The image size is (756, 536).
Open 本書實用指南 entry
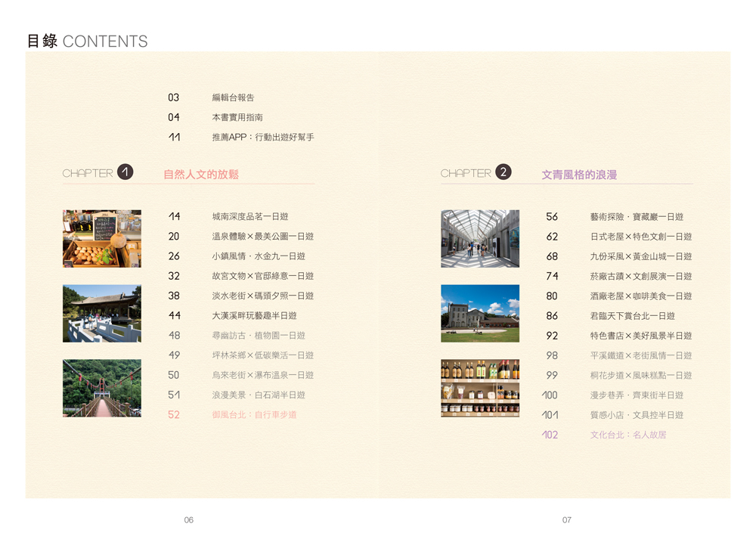[x=237, y=117]
